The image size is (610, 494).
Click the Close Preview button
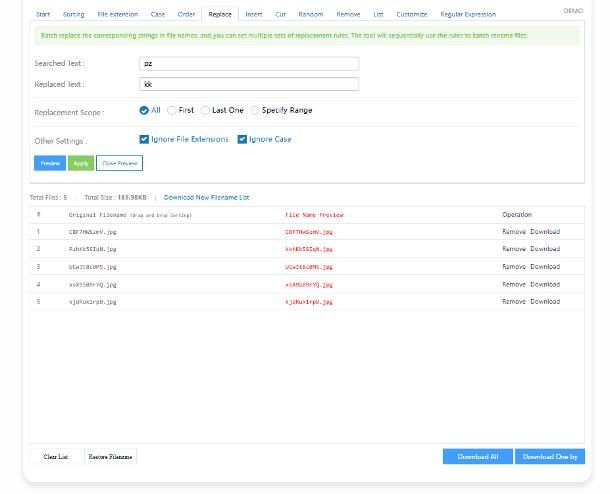[119, 163]
